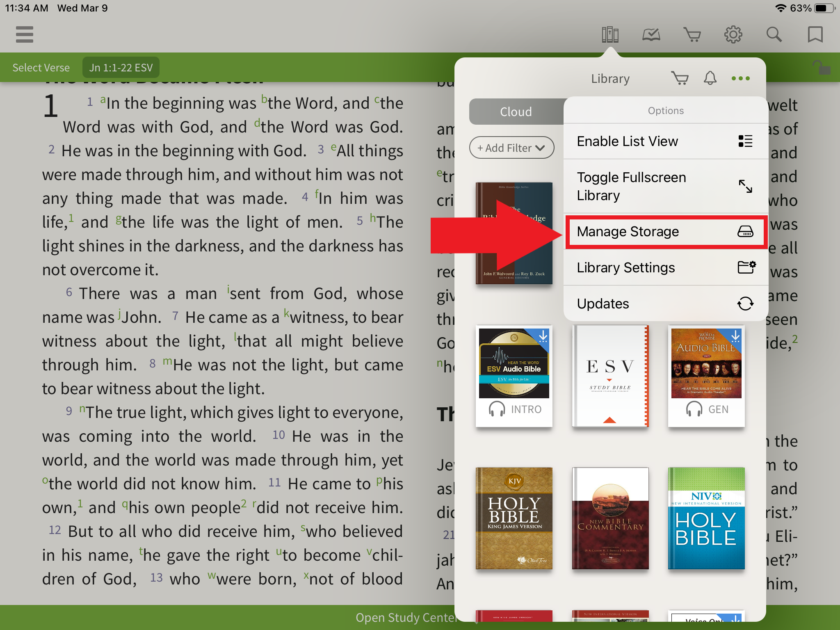Image resolution: width=840 pixels, height=630 pixels.
Task: Tap cross-reference letter a in verse 1
Action: [103, 99]
